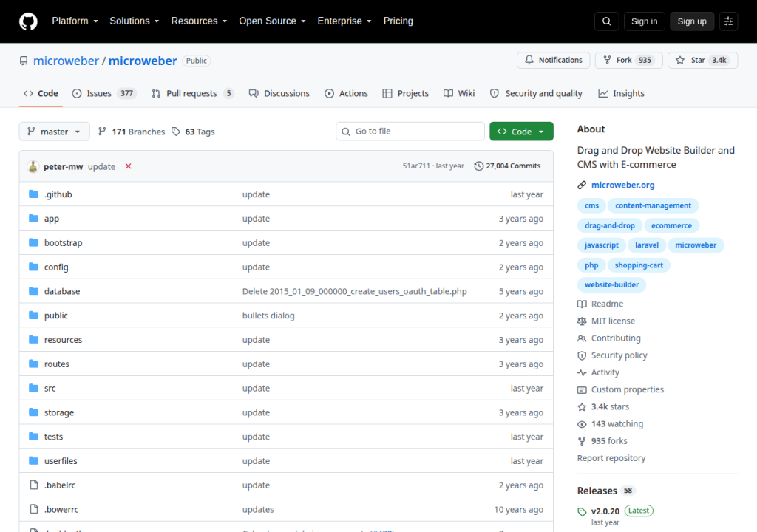Click the failed status X icon
The image size is (757, 532).
129,166
